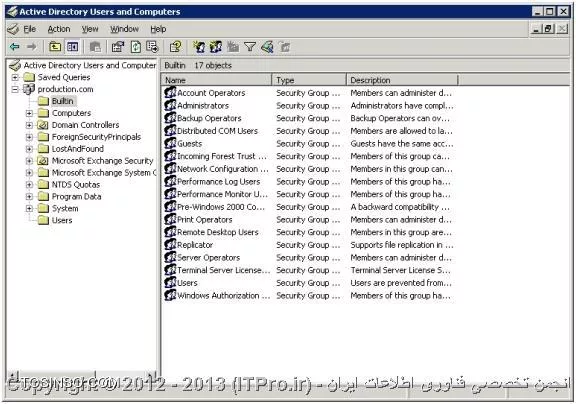576x404 pixels.
Task: Collapse the production.com node
Action: pyautogui.click(x=15, y=89)
